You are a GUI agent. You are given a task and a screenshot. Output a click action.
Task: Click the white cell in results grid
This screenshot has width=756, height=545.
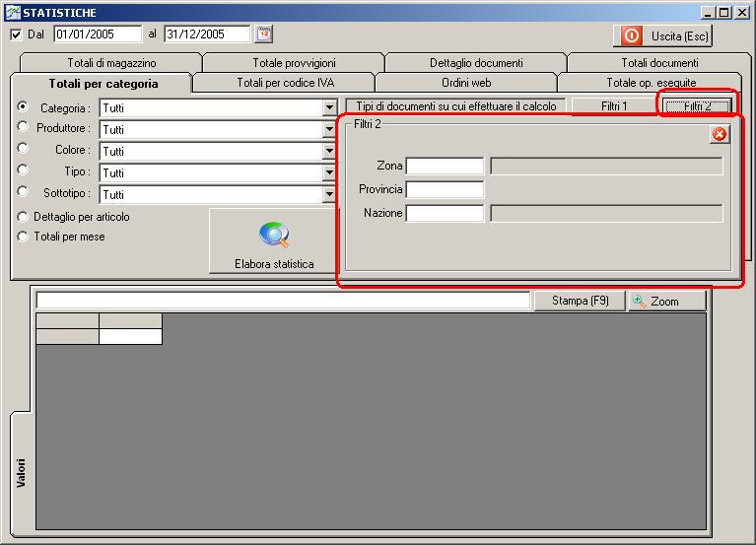click(130, 336)
